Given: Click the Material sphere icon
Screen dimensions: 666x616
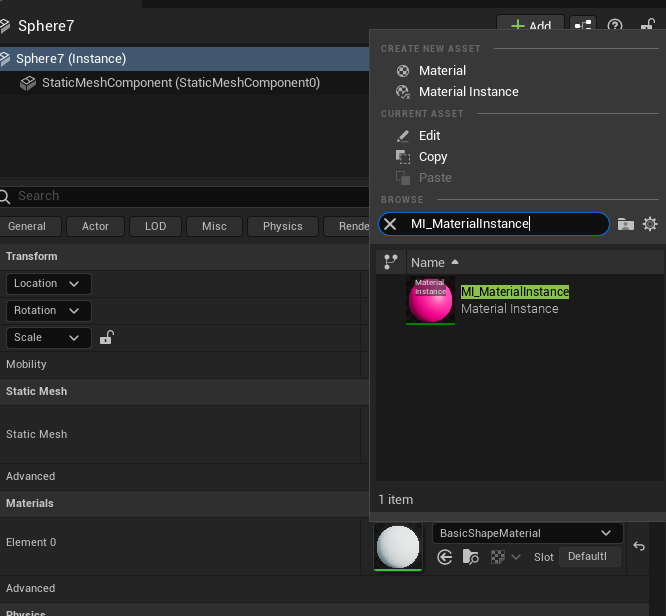Looking at the screenshot, I should pos(403,71).
